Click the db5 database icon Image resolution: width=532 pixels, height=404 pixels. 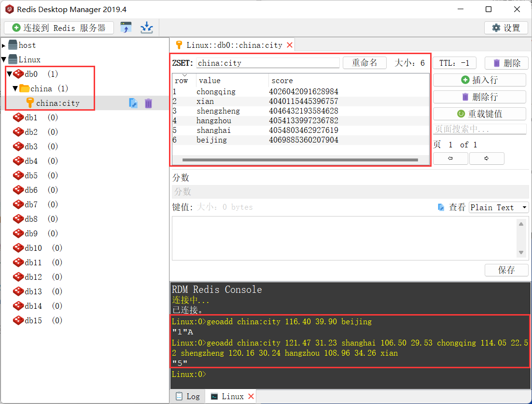[x=18, y=175]
